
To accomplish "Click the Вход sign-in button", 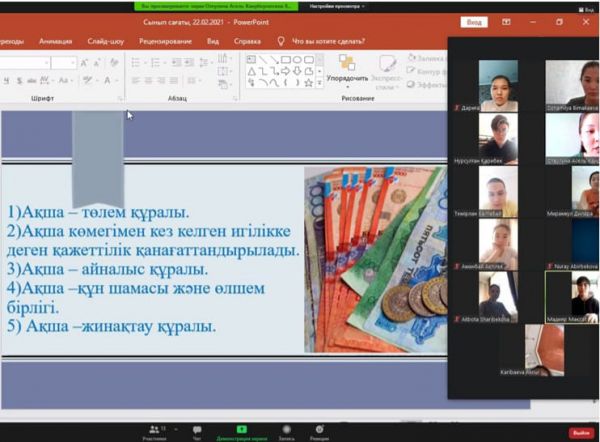I will [474, 22].
